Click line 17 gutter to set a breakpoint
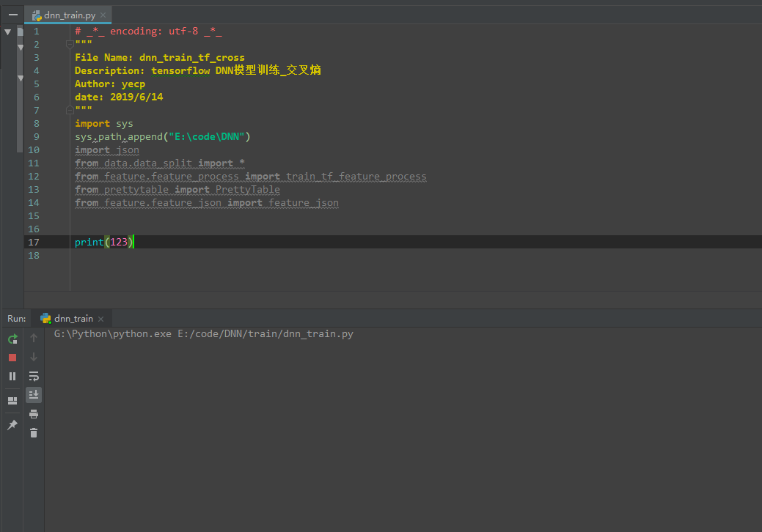This screenshot has width=762, height=532. pyautogui.click(x=51, y=242)
